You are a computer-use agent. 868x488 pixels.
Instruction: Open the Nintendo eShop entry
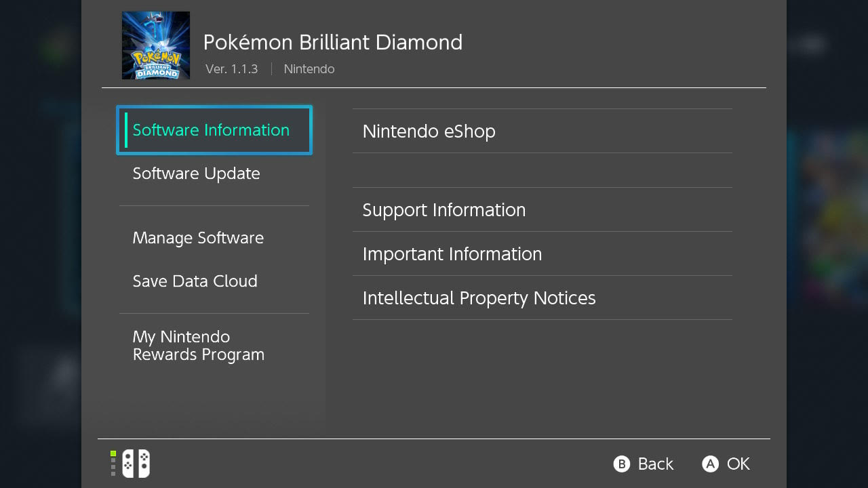pyautogui.click(x=542, y=131)
